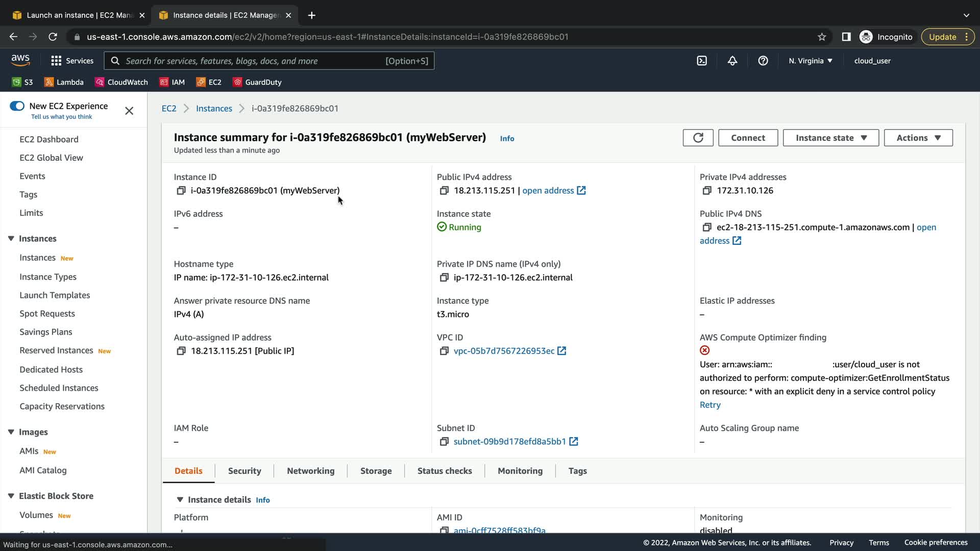This screenshot has width=980, height=551.
Task: Collapse the Elastic Block Store sidebar group
Action: click(11, 496)
